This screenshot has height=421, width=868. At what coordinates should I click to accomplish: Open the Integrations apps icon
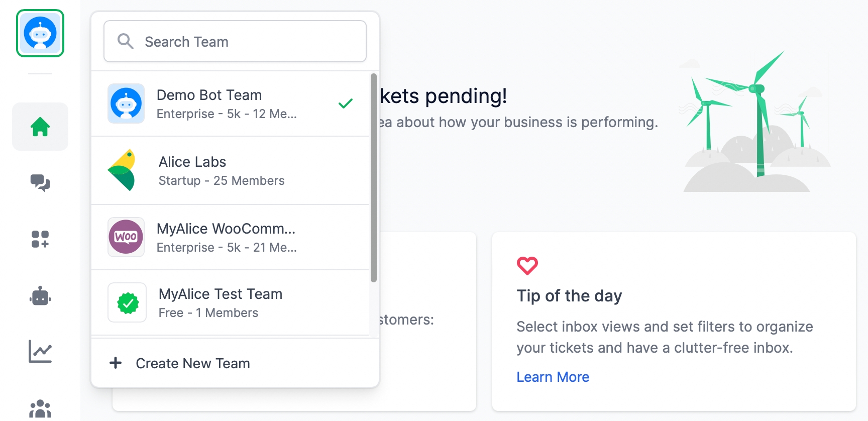40,239
